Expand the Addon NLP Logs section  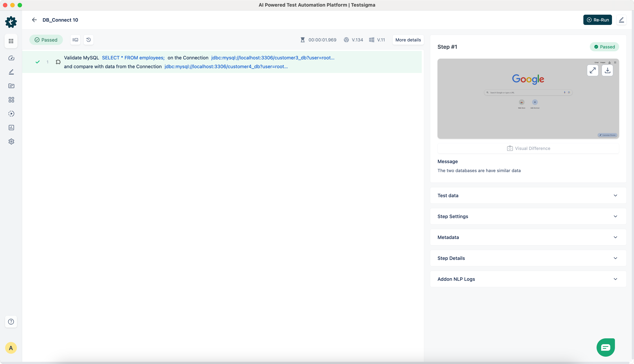click(528, 279)
